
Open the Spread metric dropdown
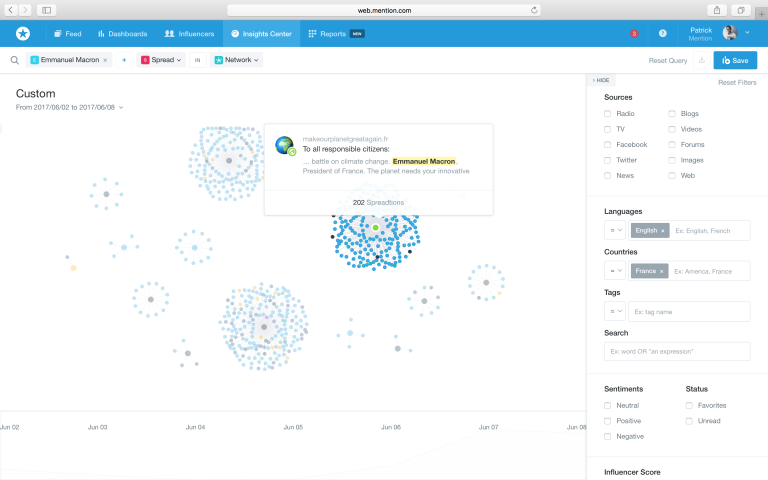click(161, 60)
